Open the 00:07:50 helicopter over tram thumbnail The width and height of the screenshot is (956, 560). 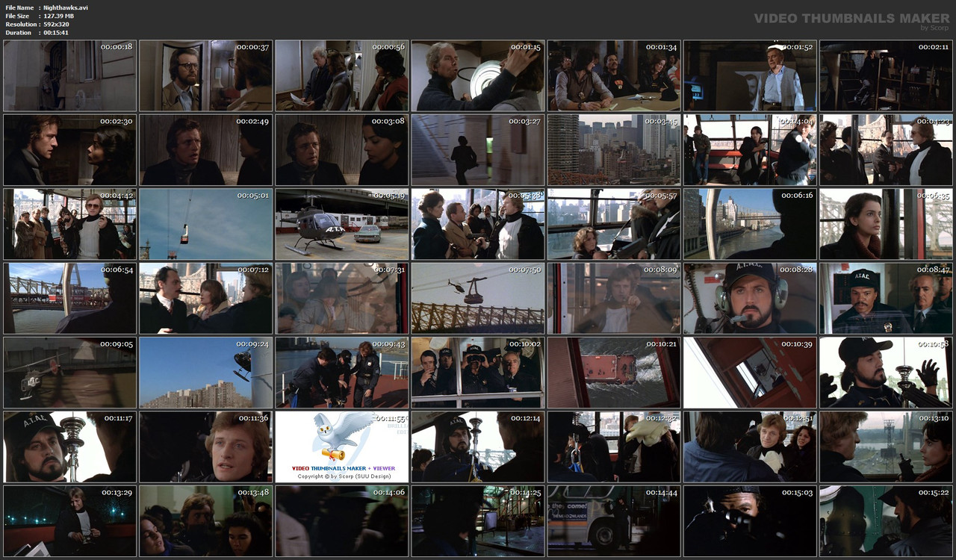pyautogui.click(x=478, y=298)
